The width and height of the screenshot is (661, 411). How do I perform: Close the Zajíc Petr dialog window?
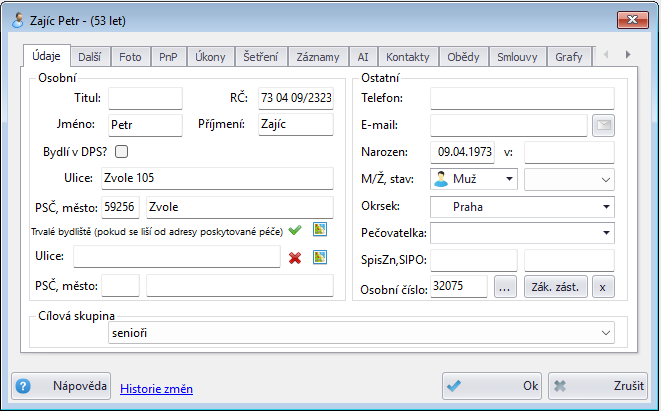[x=633, y=20]
